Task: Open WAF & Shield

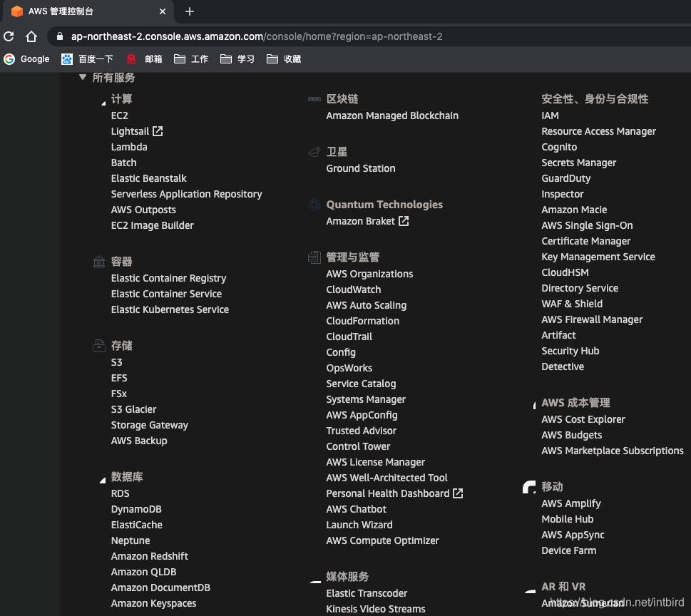Action: point(572,304)
